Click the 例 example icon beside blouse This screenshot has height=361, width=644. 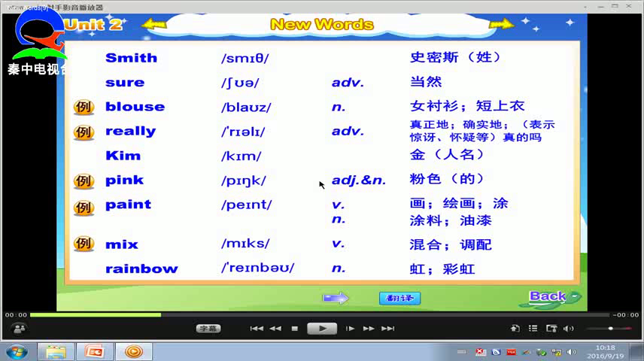click(x=84, y=107)
